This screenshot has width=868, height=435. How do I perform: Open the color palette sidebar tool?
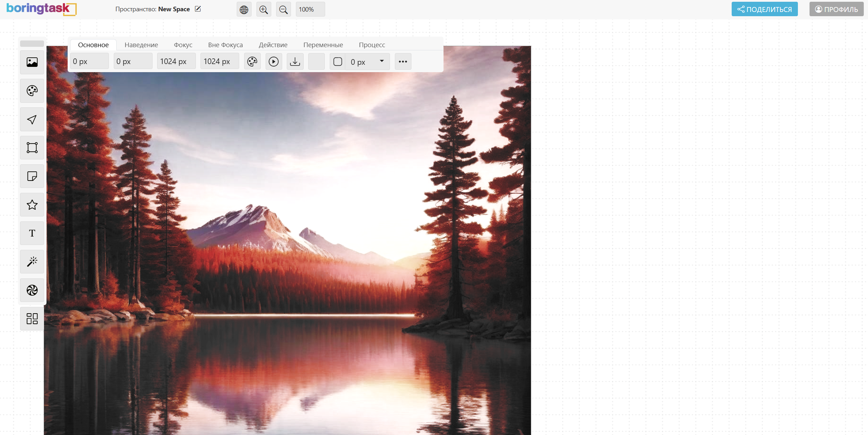pyautogui.click(x=32, y=91)
